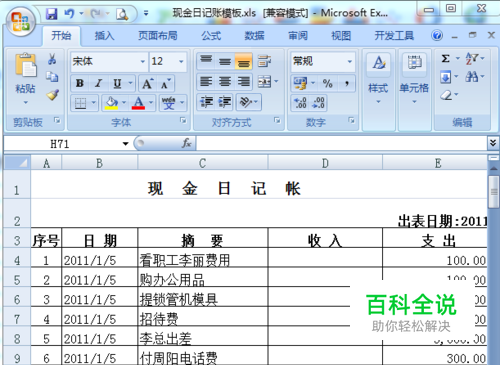This screenshot has width=500, height=365.
Task: Copy selection using copy icon
Action: 52,77
